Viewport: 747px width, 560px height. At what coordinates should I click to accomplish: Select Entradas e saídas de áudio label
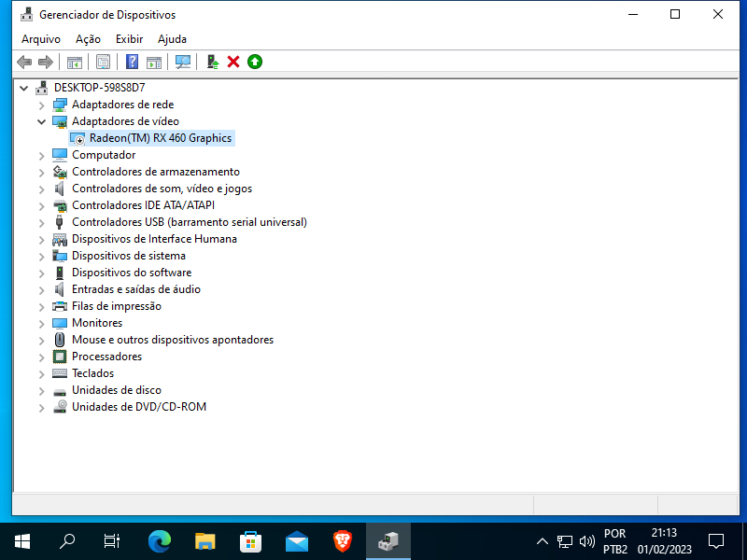click(x=135, y=289)
